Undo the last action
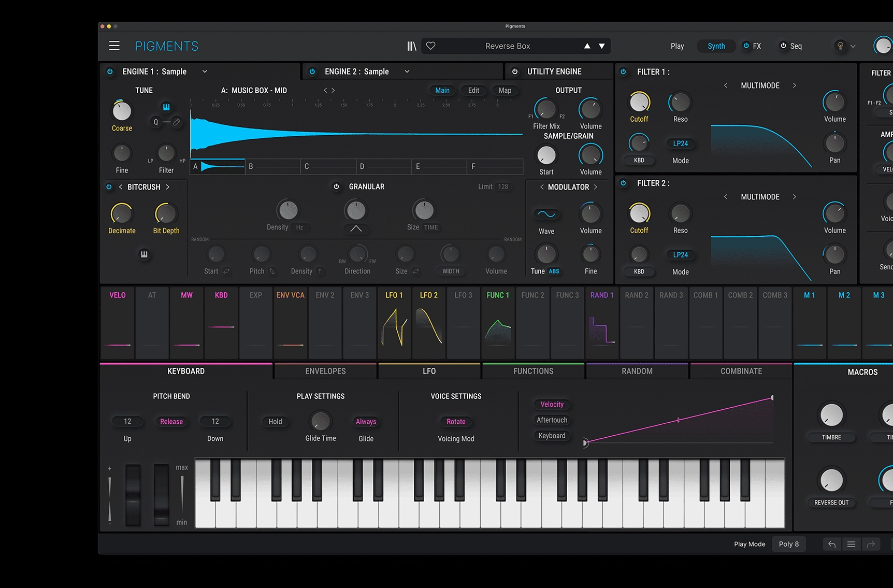The height and width of the screenshot is (588, 893). click(x=832, y=544)
